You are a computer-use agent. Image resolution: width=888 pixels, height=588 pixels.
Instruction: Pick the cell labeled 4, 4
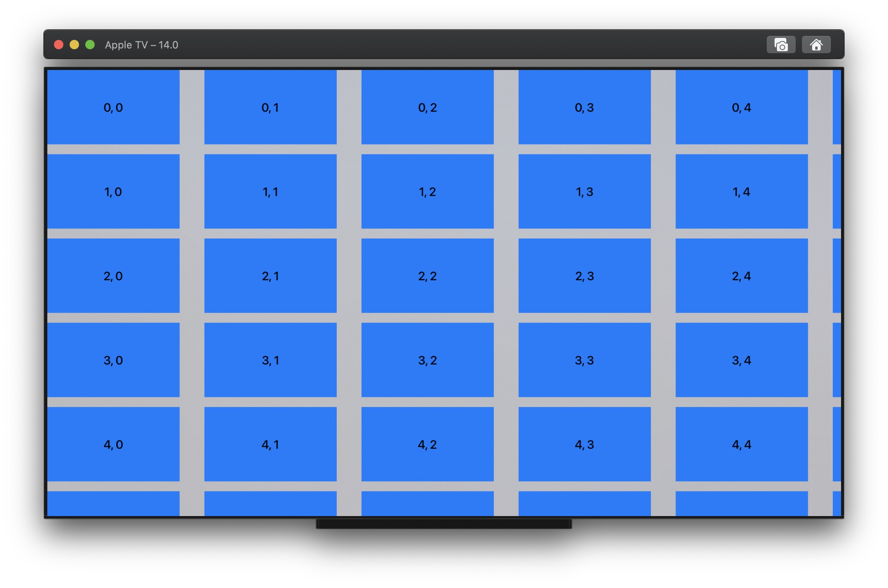[742, 444]
